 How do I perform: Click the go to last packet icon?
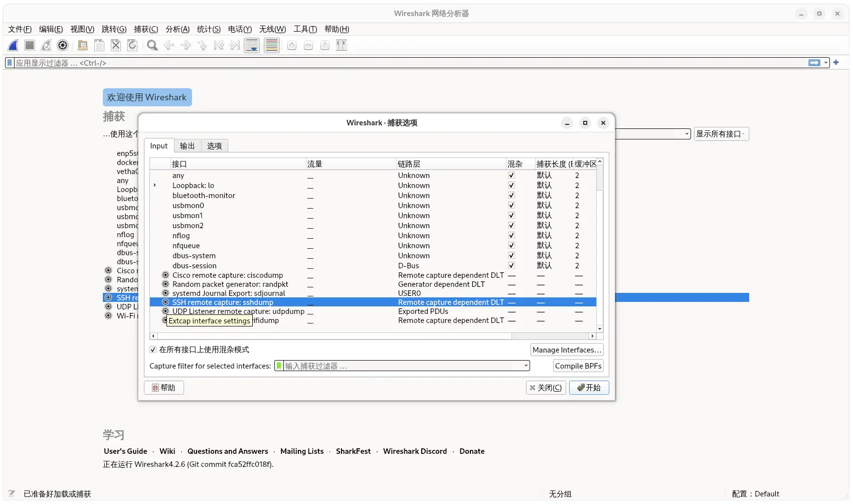(x=235, y=46)
